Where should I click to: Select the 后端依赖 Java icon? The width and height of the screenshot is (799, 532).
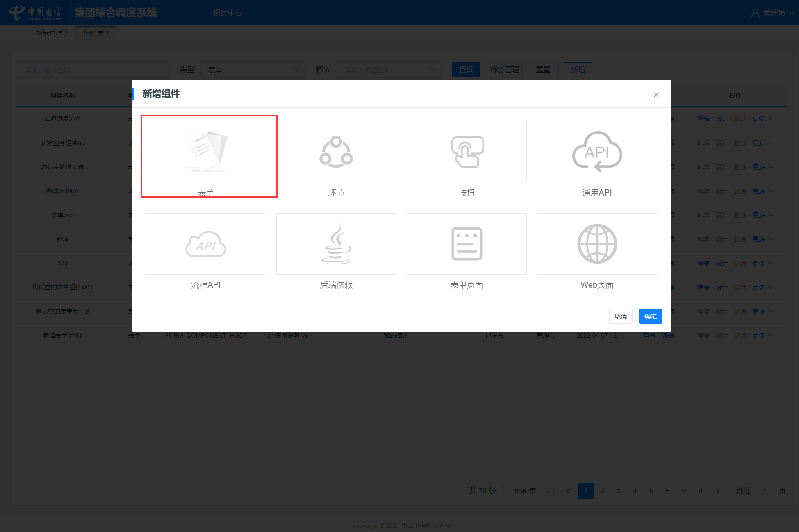(336, 244)
